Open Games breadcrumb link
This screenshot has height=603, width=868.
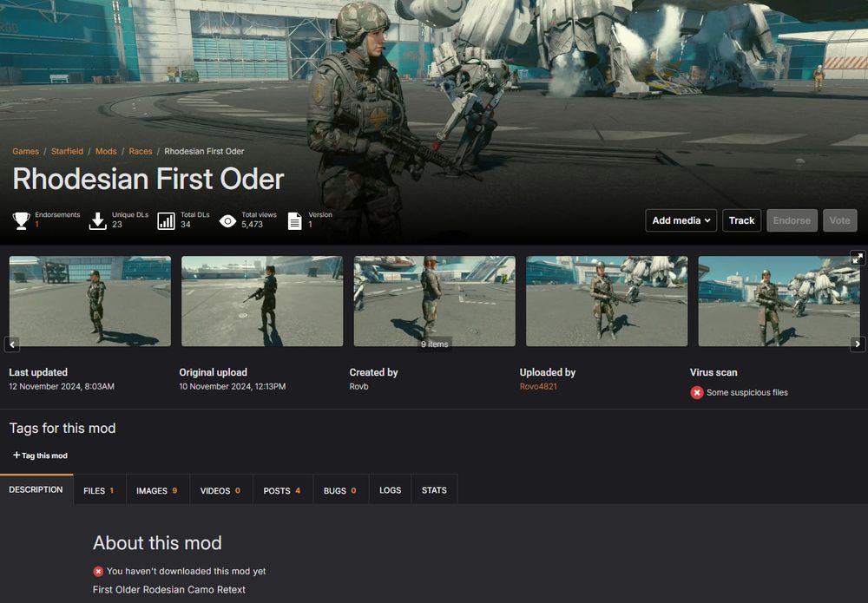point(25,151)
